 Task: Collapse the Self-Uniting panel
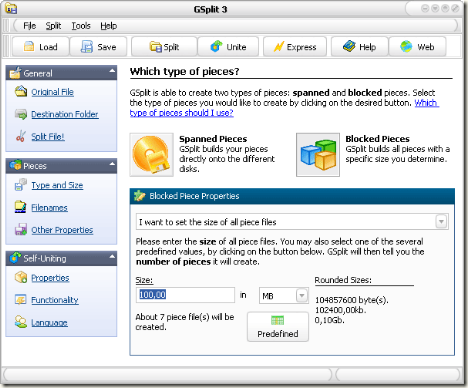coord(112,256)
